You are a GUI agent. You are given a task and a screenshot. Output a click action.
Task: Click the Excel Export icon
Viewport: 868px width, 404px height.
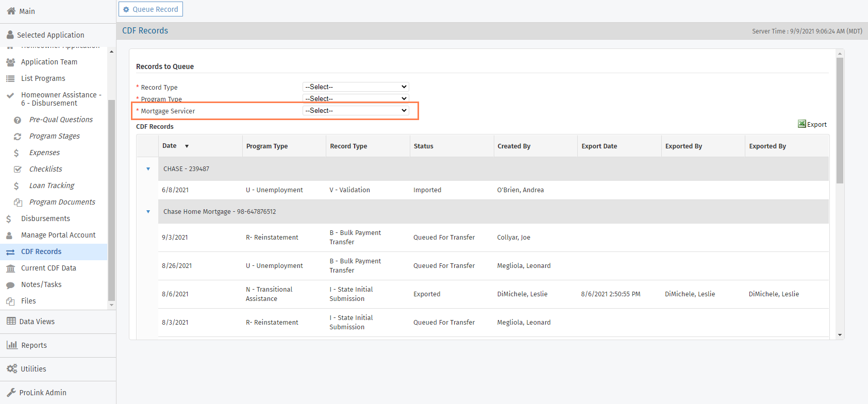(802, 124)
